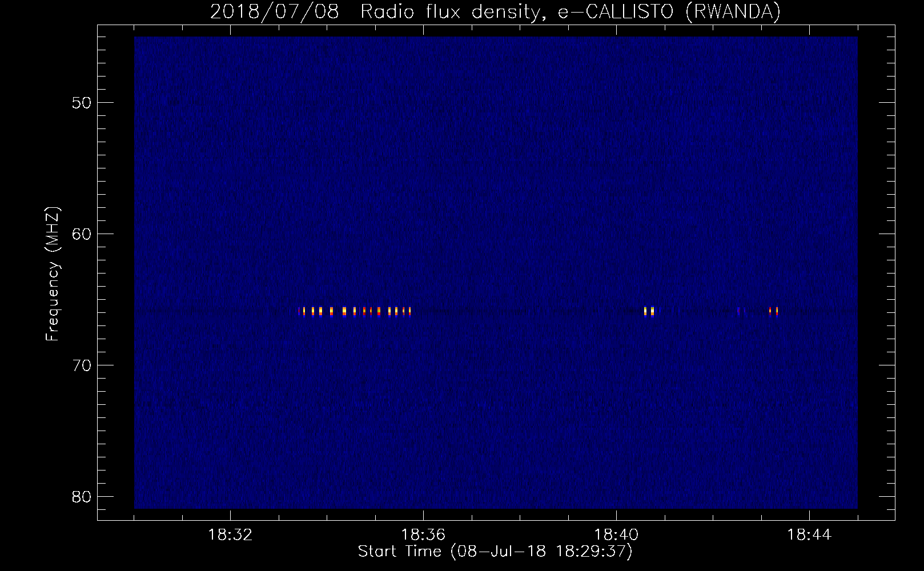Click the faint burst pair near 18:43
The height and width of the screenshot is (571, 924).
[773, 311]
